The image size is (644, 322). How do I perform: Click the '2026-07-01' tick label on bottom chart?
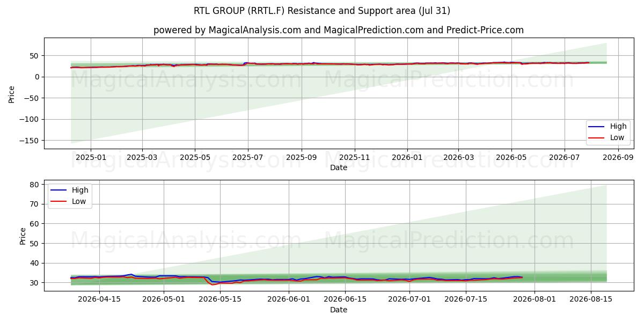click(410, 299)
